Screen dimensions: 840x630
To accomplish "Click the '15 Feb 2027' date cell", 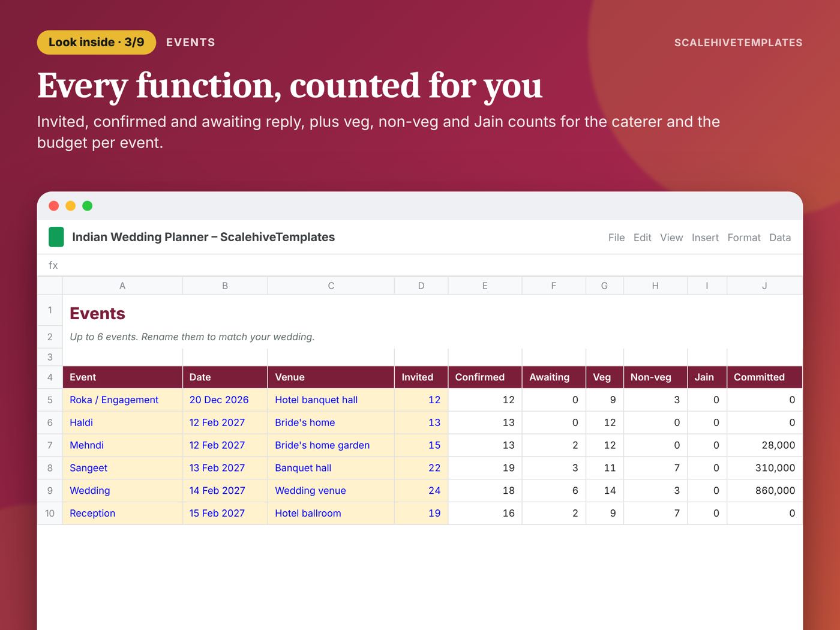I will pyautogui.click(x=225, y=514).
